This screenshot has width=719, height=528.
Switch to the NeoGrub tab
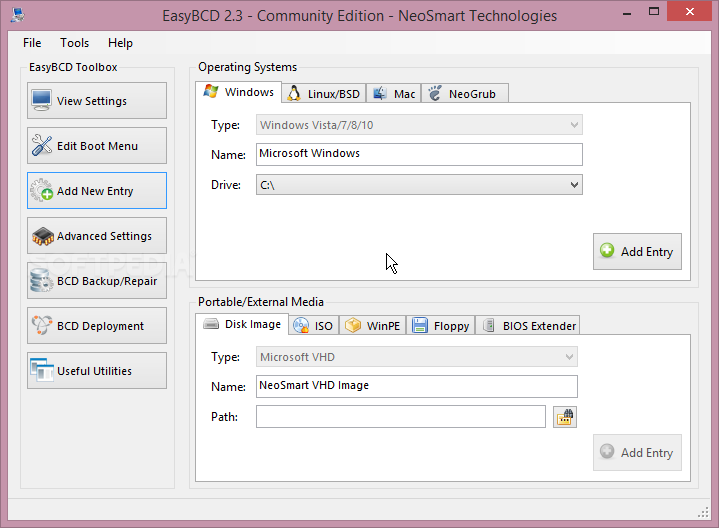click(465, 94)
